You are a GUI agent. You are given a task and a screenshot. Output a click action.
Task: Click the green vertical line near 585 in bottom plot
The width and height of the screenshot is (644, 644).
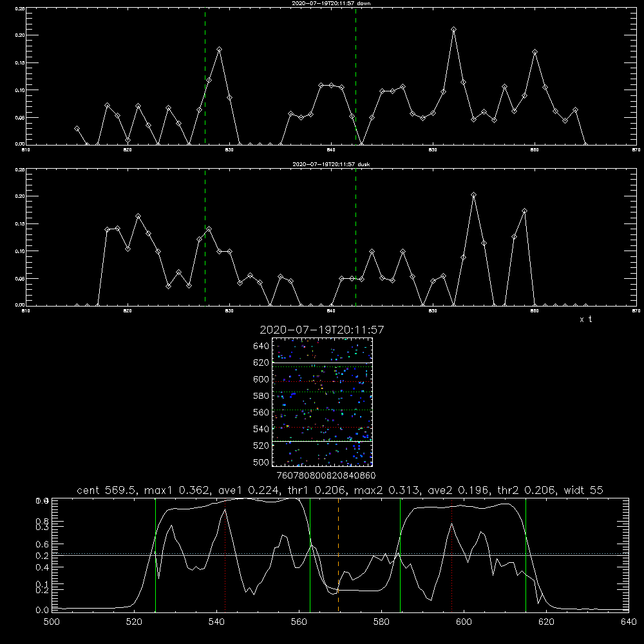click(400, 555)
